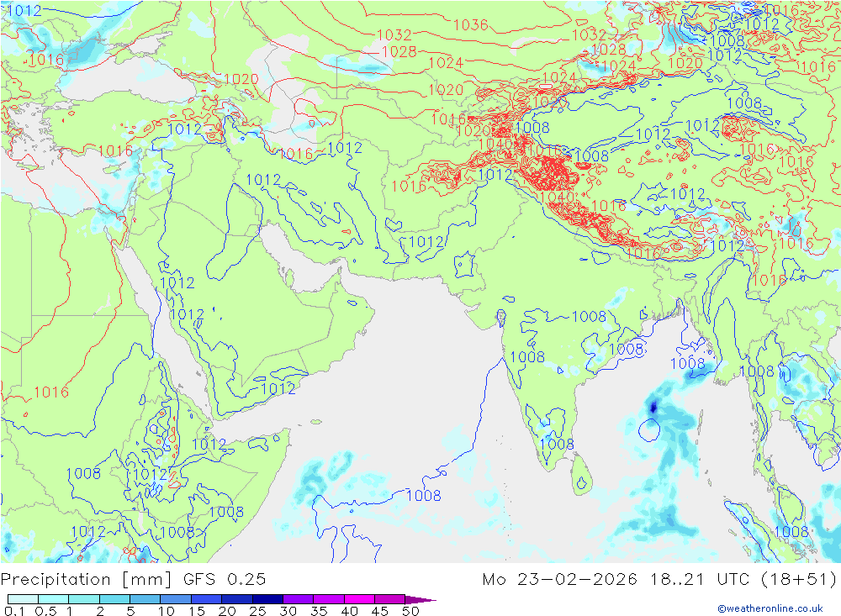Click the '25' legend scale label

coord(258,611)
